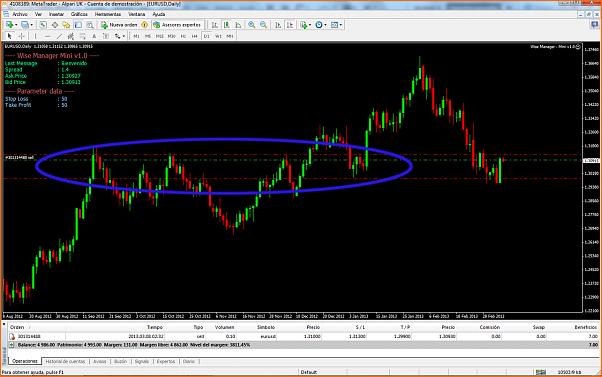Expand the Arrows dropdown arrow
Viewport: 602px width, 377px height.
(124, 36)
